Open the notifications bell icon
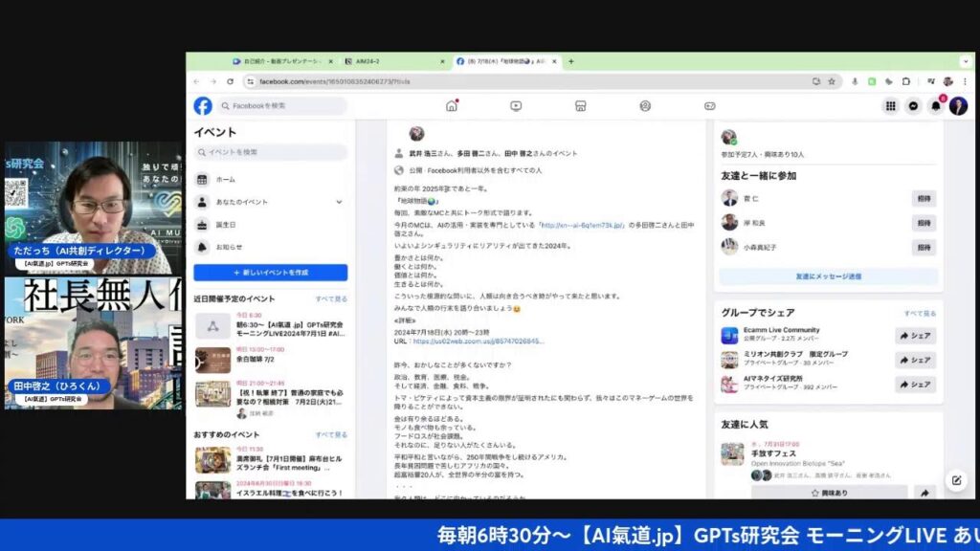The width and height of the screenshot is (980, 551). pos(936,106)
